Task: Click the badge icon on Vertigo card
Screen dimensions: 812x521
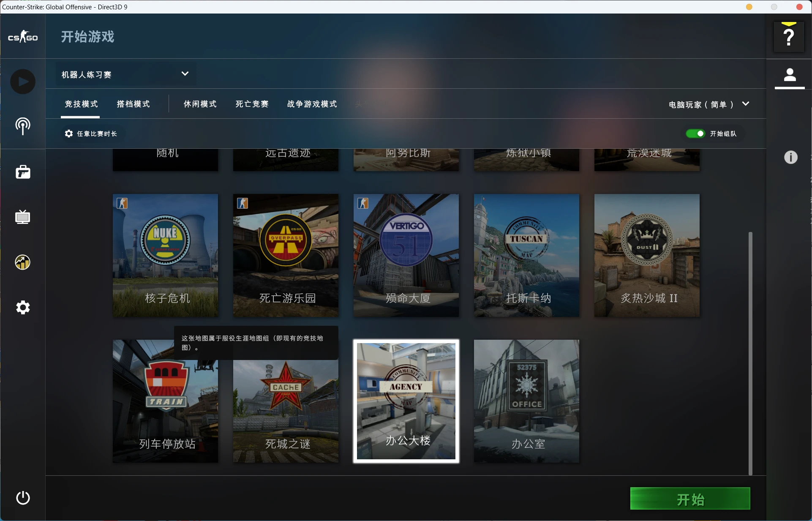Action: (x=363, y=203)
